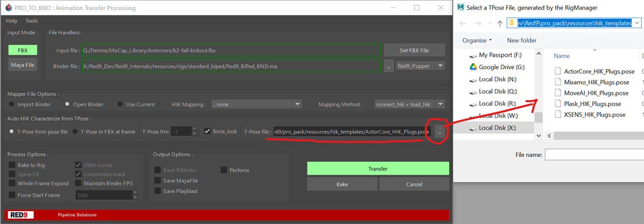Enable the Spine Fit checkbox
This screenshot has height=224, width=644.
pos(12,174)
